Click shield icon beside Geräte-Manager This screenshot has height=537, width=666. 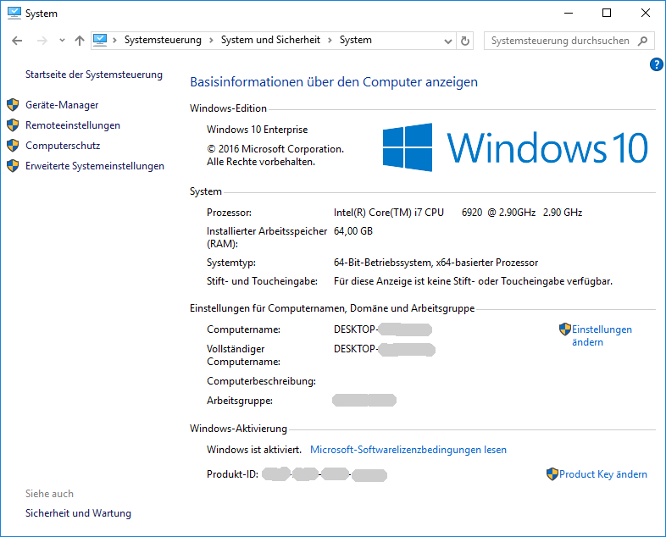(x=13, y=105)
